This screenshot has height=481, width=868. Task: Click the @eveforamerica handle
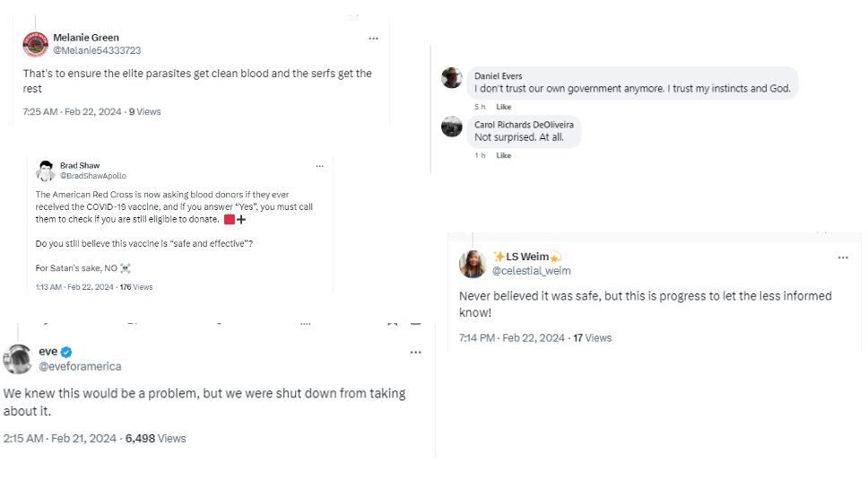80,366
